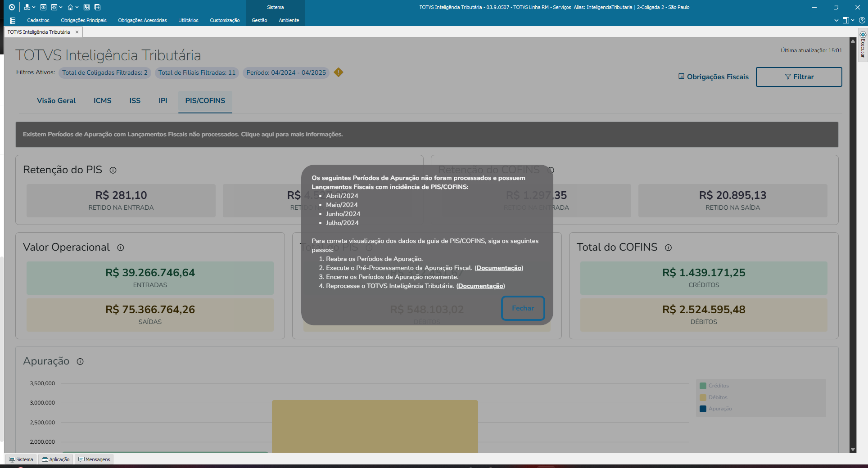Viewport: 868px width, 468px height.
Task: Click the unprocessed Períodos de Apuração warning banner
Action: 427,135
